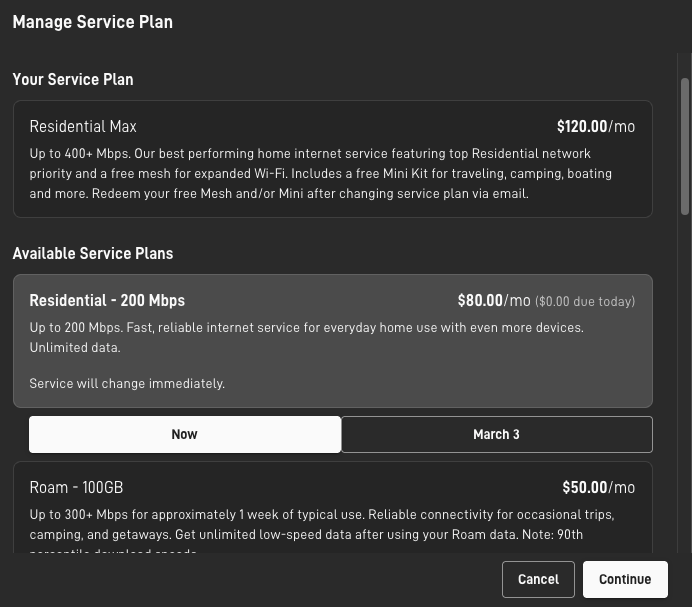Select the Residential - 200 Mbps plan title
Image resolution: width=692 pixels, height=607 pixels.
pyautogui.click(x=107, y=300)
